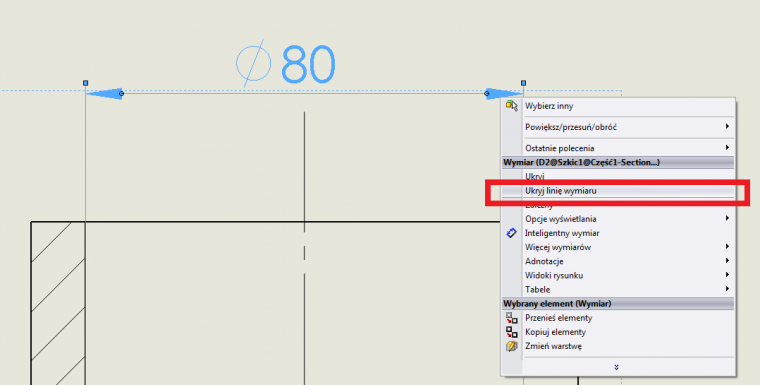Expand the Tabele submenu arrow
Image resolution: width=760 pixels, height=385 pixels.
pyautogui.click(x=727, y=289)
